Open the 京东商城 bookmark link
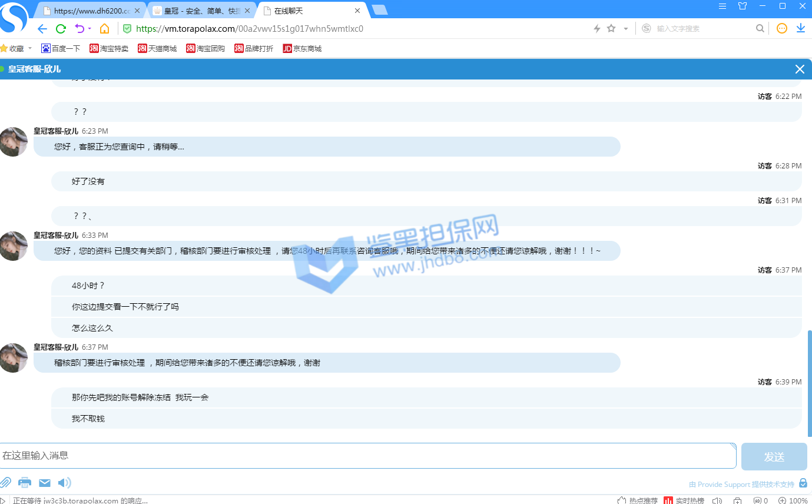The width and height of the screenshot is (812, 504). pyautogui.click(x=302, y=49)
